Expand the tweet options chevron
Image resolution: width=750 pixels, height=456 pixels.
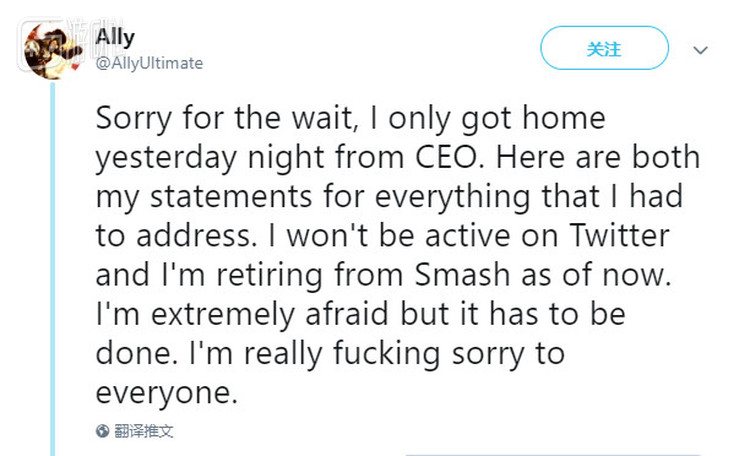click(x=700, y=49)
